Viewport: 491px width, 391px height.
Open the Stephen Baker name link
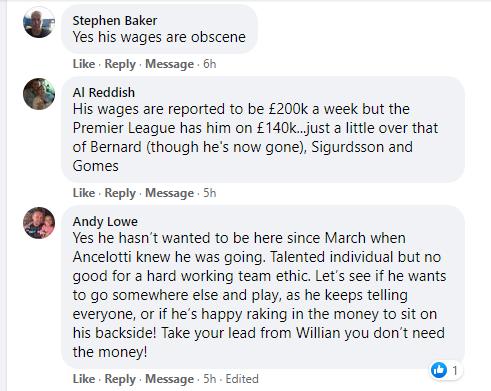(x=115, y=21)
